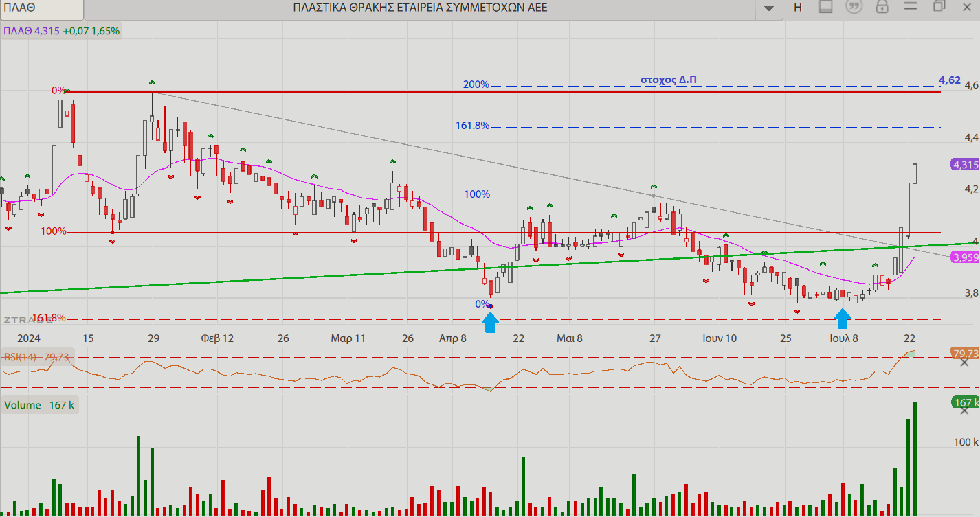Open the symbol list dropdown arrow
980x517 pixels.
(769, 8)
